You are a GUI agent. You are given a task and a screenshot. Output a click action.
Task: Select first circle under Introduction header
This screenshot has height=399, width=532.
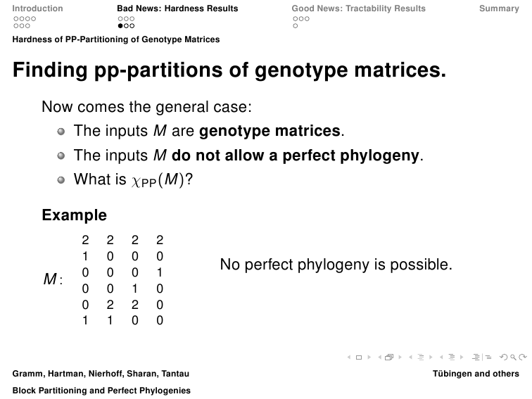point(16,19)
